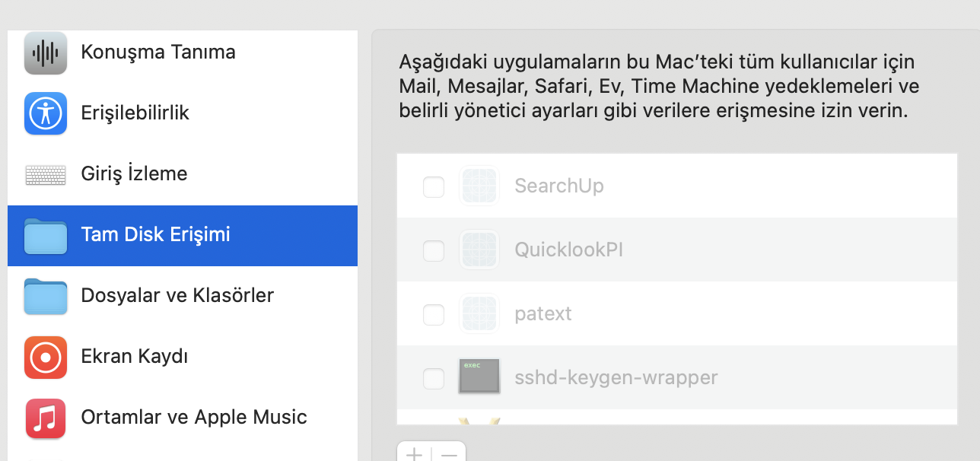Click the Konuşma Tanıma waveform icon
This screenshot has width=980, height=461.
46,52
